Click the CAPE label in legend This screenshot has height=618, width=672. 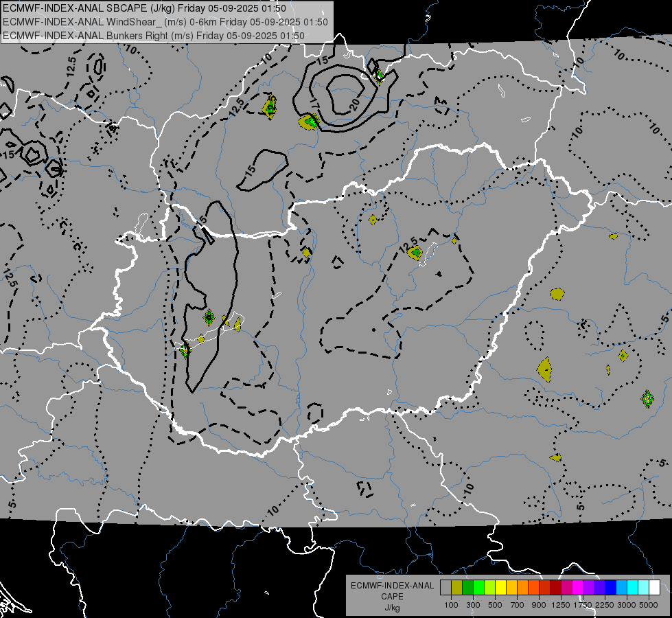coord(392,597)
